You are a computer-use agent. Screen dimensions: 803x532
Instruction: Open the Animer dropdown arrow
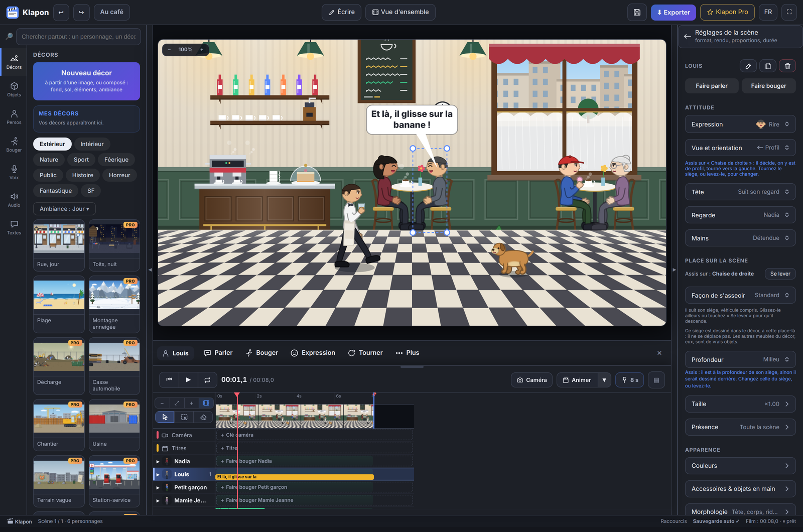pos(604,380)
